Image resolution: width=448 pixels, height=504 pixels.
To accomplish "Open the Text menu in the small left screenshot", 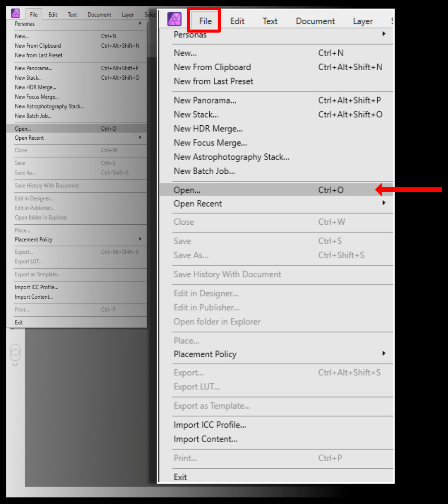I will click(72, 14).
